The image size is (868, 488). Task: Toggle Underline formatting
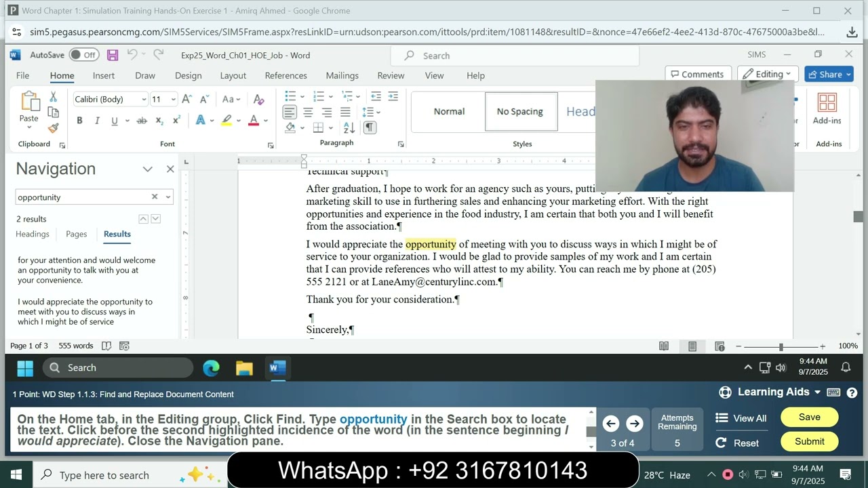coord(115,121)
